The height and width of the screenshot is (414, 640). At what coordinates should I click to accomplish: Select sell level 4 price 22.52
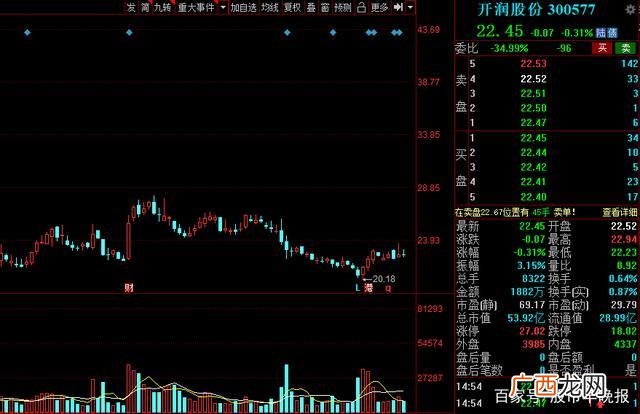533,79
